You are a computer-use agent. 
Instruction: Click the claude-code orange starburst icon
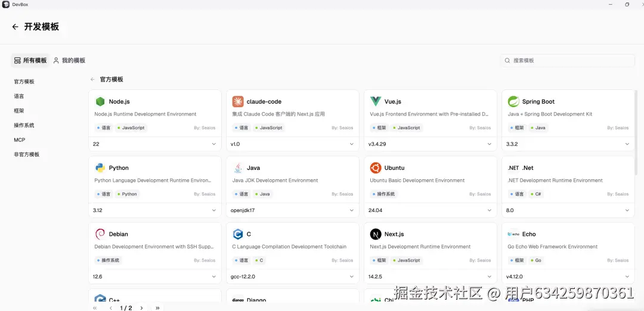(x=238, y=102)
